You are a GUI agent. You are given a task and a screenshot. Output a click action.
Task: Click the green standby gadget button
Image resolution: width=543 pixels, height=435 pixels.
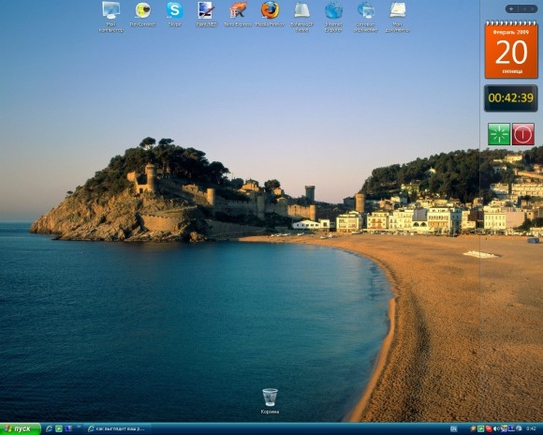499,134
